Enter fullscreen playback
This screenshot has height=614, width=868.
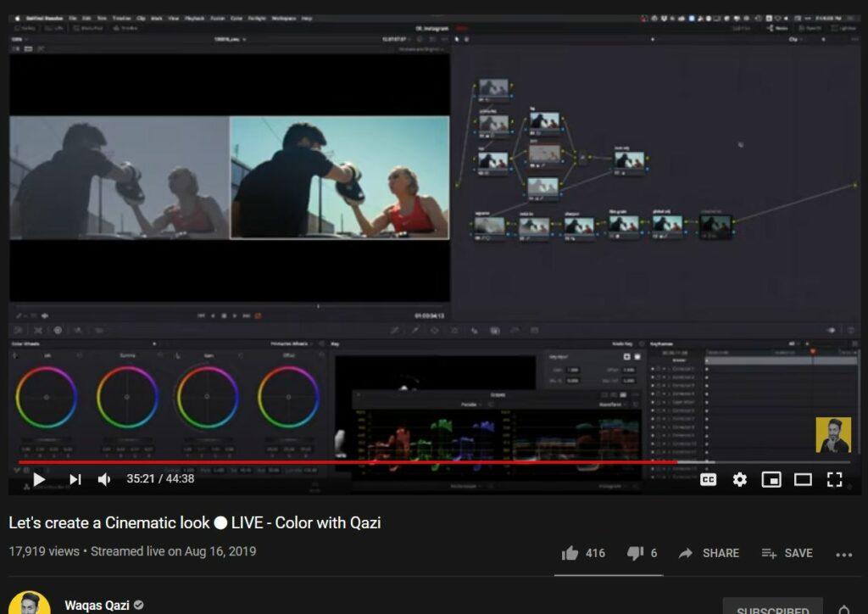834,480
